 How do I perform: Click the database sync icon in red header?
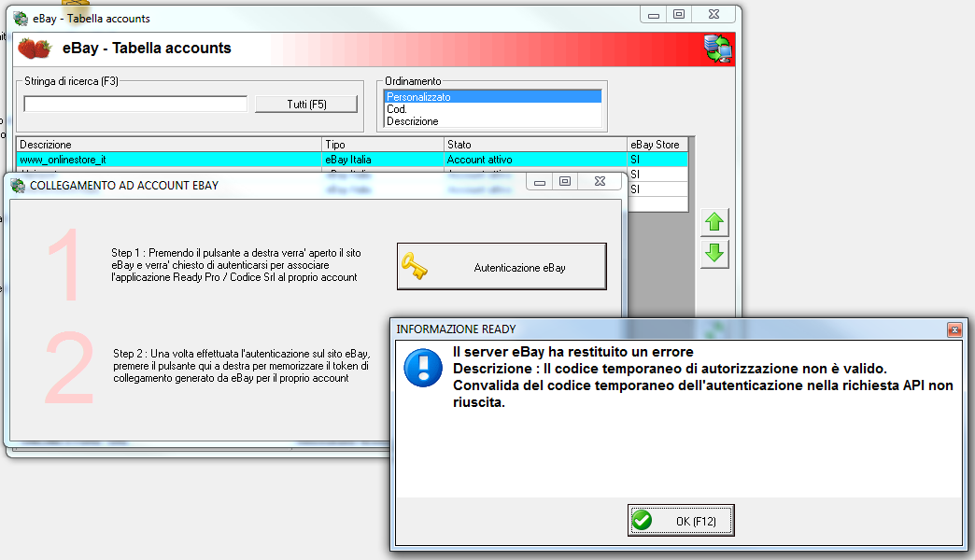718,49
